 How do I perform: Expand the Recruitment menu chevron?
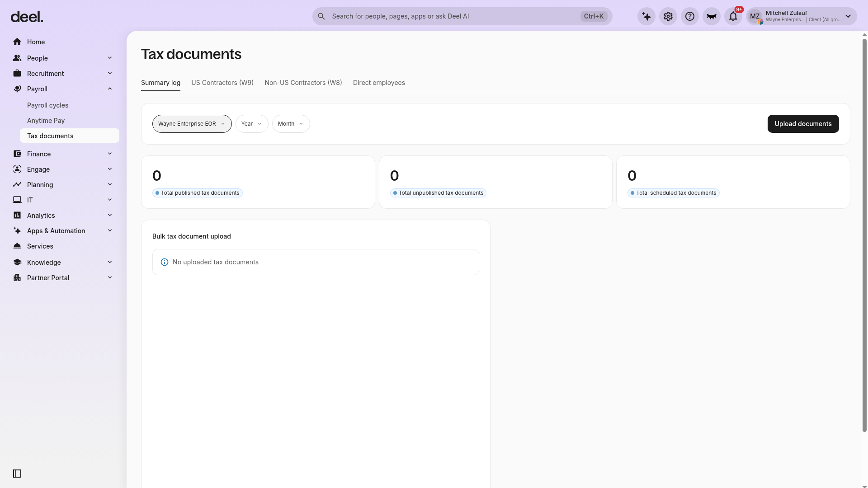point(110,73)
